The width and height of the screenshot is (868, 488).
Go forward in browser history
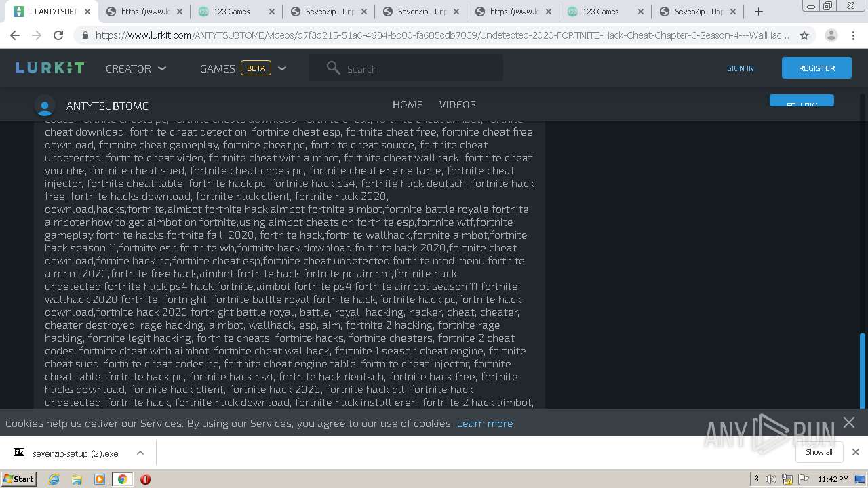(x=37, y=35)
